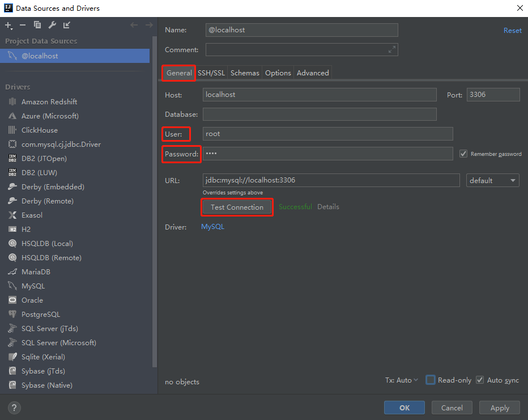Click the make global arrow icon
The image size is (528, 420).
click(67, 25)
